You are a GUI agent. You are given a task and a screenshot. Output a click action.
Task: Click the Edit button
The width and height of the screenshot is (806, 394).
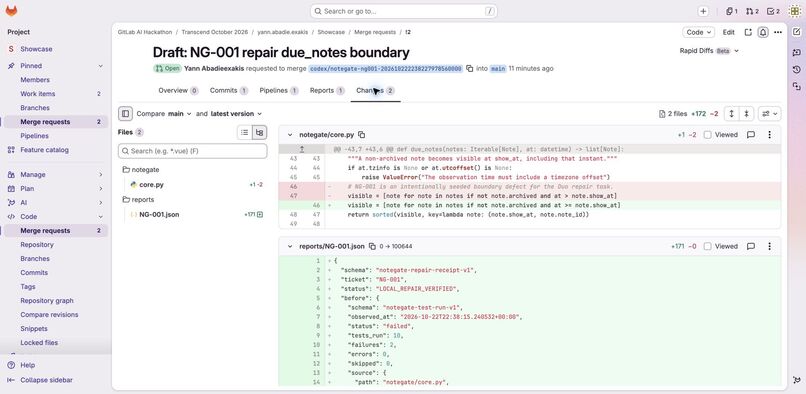click(728, 32)
